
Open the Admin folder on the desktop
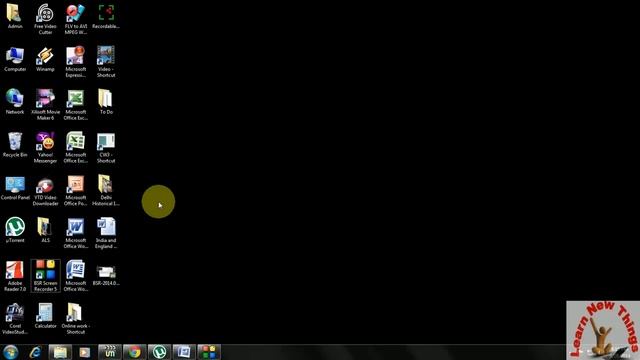[15, 16]
